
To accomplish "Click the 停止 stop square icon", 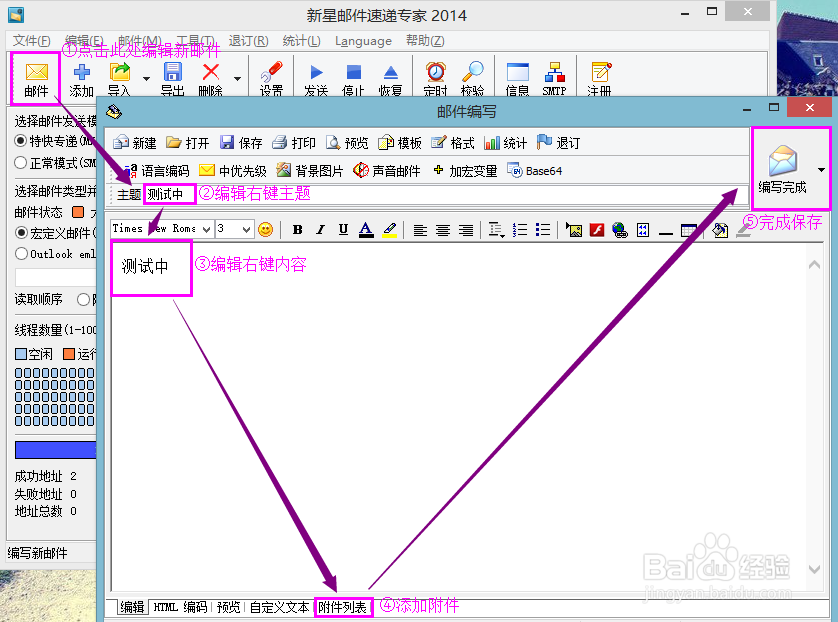I will coord(353,79).
